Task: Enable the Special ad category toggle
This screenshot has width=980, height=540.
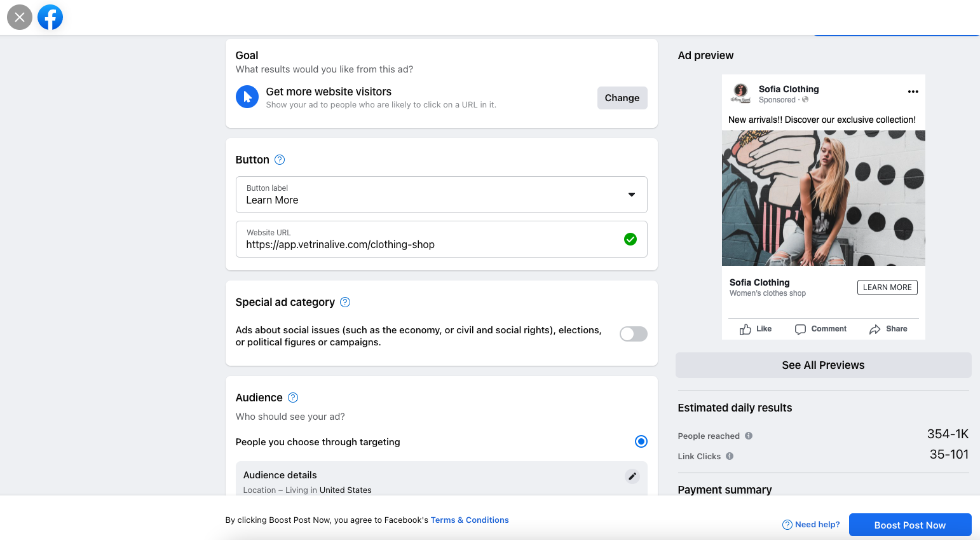Action: pyautogui.click(x=634, y=334)
